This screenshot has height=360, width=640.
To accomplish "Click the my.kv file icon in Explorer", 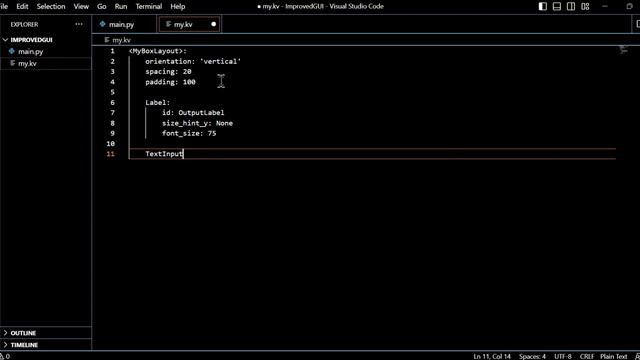I will (x=12, y=63).
